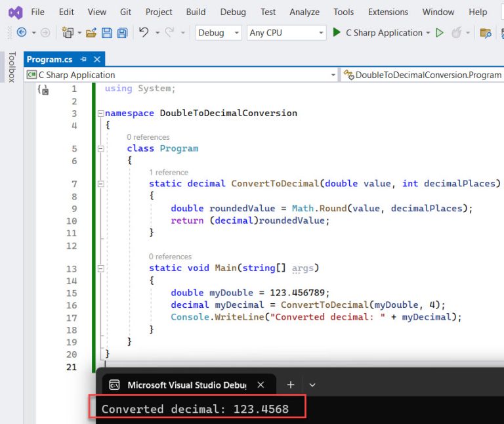The height and width of the screenshot is (424, 504).
Task: Open the Build menu
Action: [196, 12]
